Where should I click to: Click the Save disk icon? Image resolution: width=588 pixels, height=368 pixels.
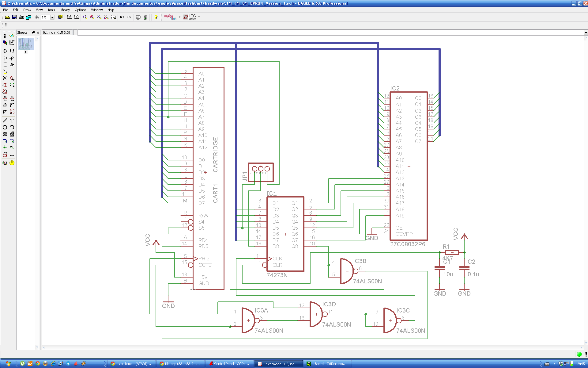point(14,17)
